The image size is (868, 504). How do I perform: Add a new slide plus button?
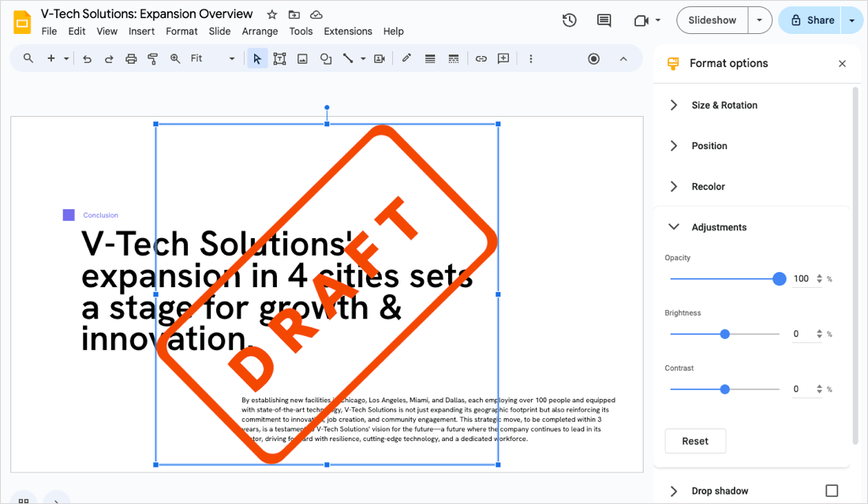tap(51, 58)
